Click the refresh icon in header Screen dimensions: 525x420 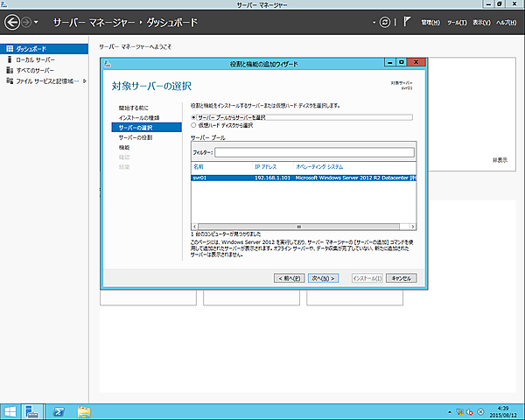click(x=387, y=20)
